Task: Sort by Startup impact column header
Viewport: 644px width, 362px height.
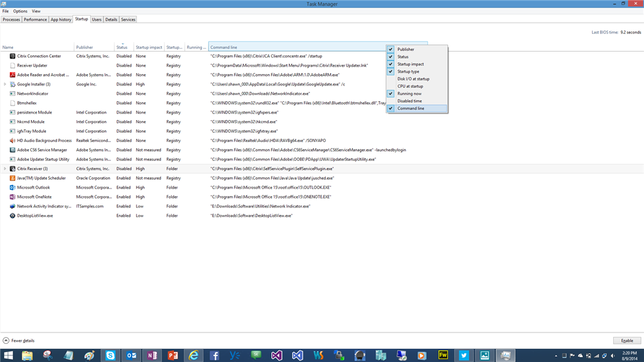Action: [x=149, y=47]
